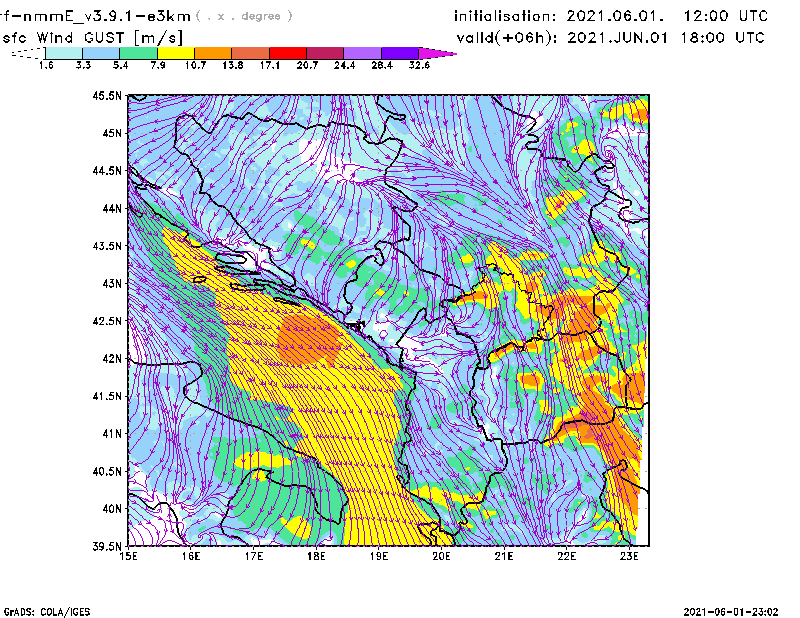
Task: Click the orange 10.7–13.8 legend swatch
Action: point(213,53)
